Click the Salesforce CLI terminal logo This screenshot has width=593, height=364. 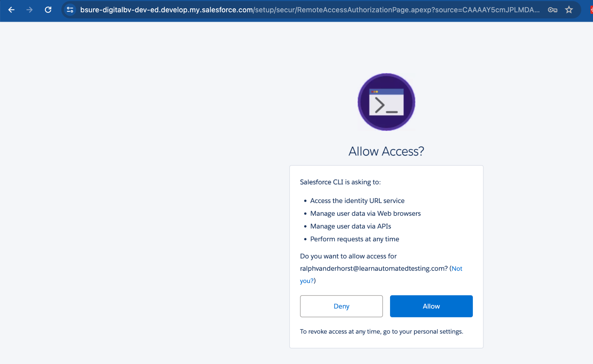pyautogui.click(x=386, y=102)
